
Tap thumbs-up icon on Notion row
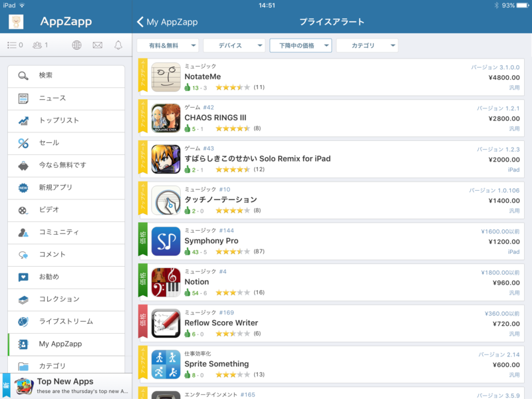(188, 293)
